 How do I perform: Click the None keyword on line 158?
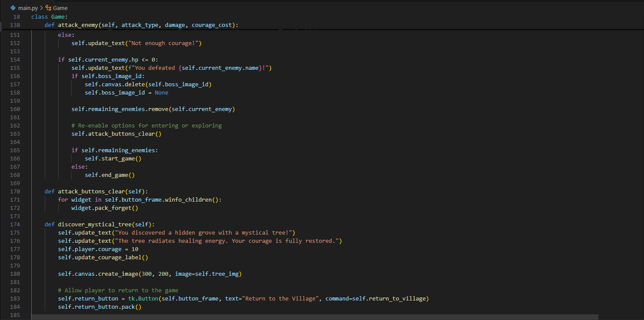coord(161,92)
